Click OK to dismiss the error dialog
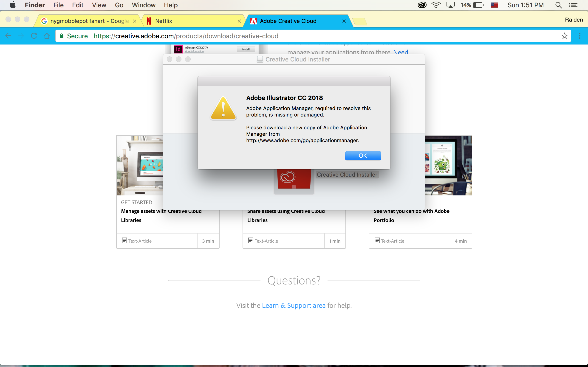 (363, 156)
